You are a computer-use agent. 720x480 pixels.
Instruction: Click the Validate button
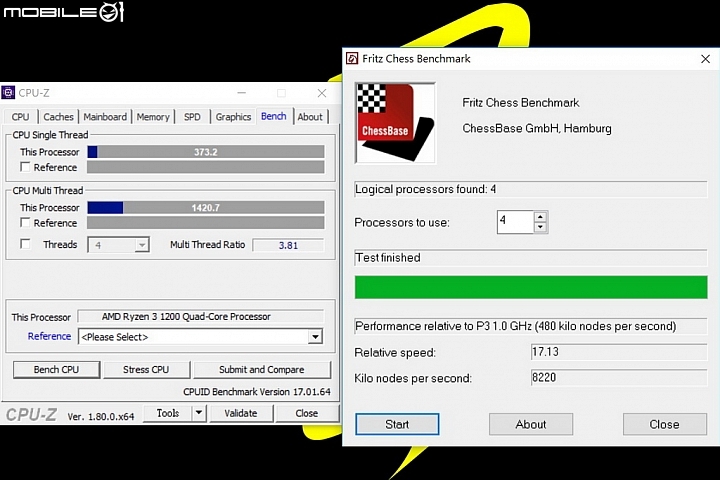click(x=241, y=413)
